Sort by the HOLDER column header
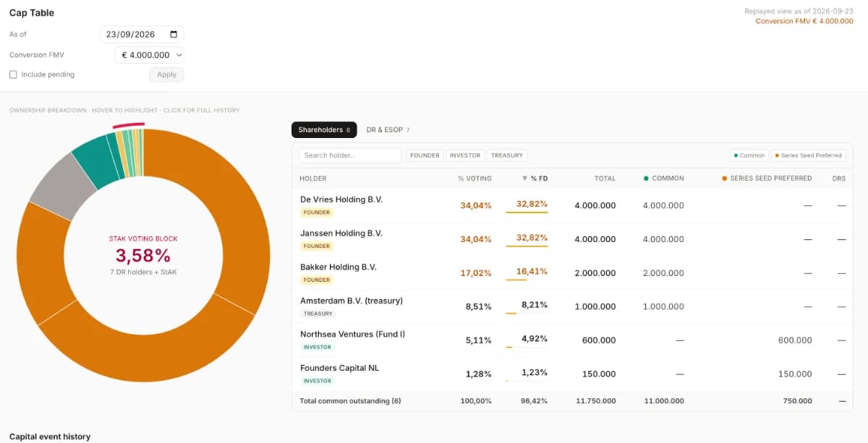 (313, 179)
